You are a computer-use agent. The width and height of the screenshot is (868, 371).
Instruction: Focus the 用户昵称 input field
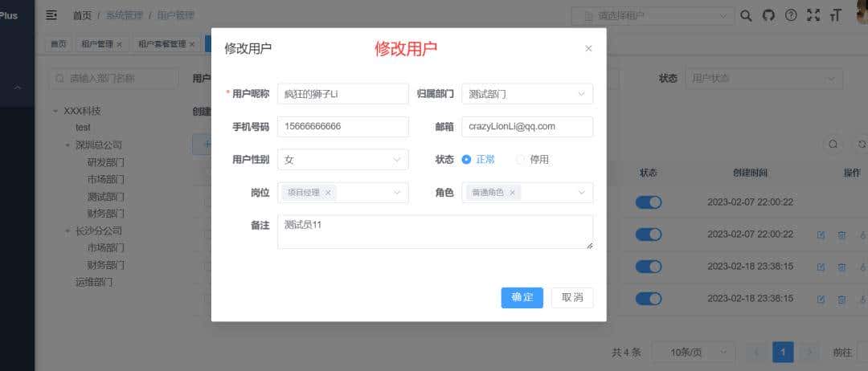tap(342, 94)
